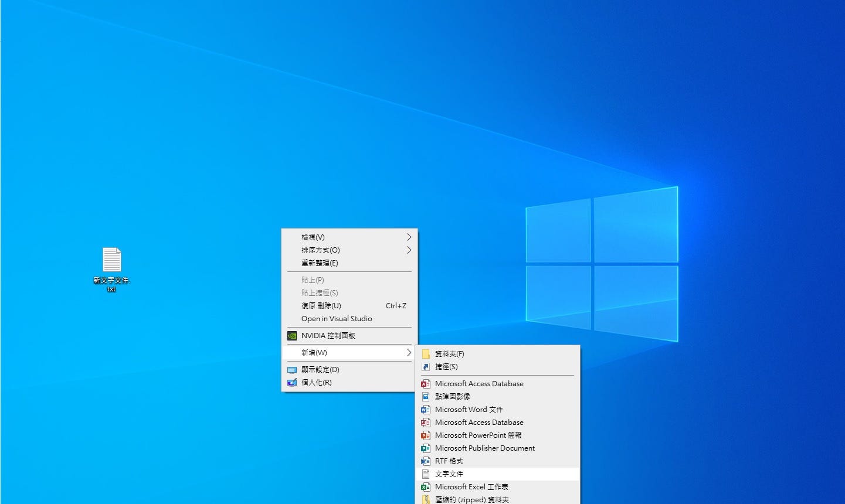The height and width of the screenshot is (504, 845).
Task: Select the highlighted 文字文件 text document entry
Action: pyautogui.click(x=498, y=474)
